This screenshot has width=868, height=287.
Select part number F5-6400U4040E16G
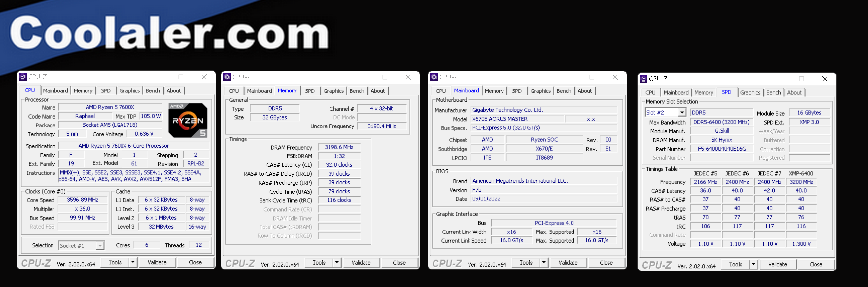coord(721,149)
